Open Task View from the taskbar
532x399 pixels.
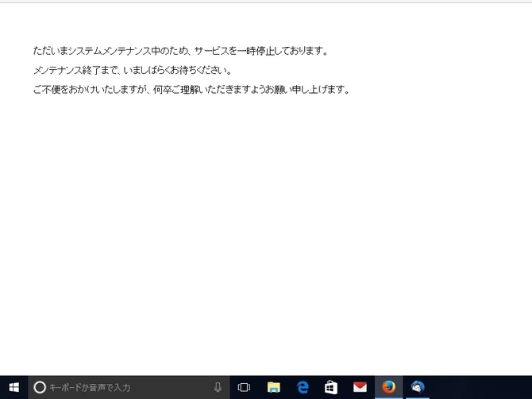tap(245, 387)
